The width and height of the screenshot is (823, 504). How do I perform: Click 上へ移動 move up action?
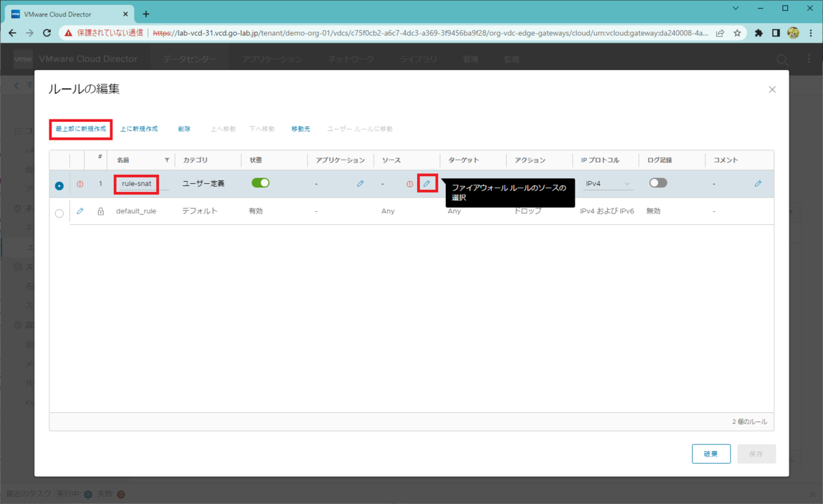pyautogui.click(x=223, y=129)
